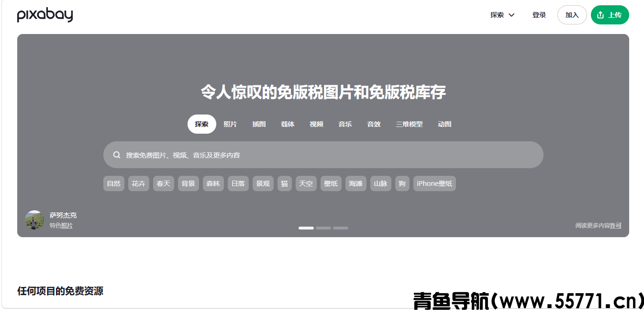The image size is (644, 310).
Task: Click the 任何项目的免费资源 heading
Action: (x=60, y=291)
